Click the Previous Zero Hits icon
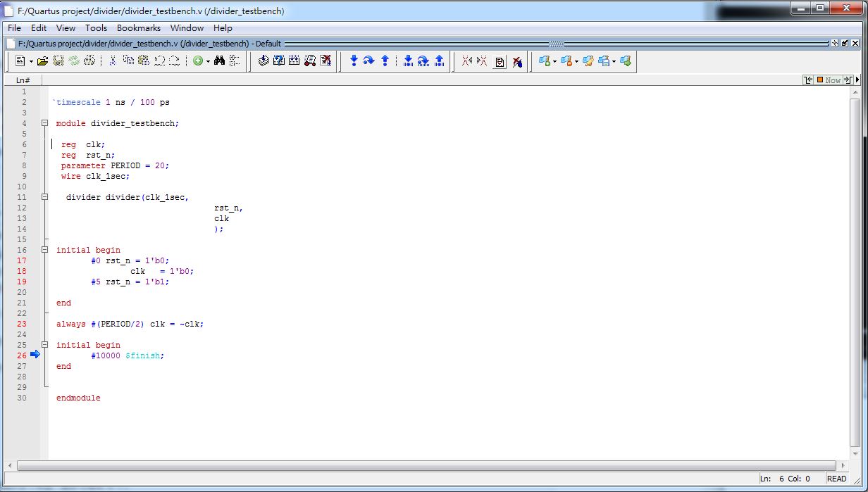This screenshot has width=868, height=492. click(x=467, y=61)
